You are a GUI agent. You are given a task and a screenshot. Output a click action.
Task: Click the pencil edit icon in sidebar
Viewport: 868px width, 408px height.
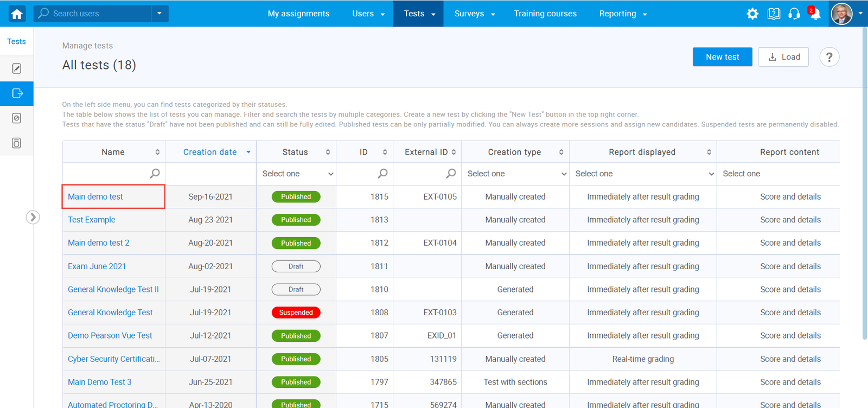tap(17, 68)
